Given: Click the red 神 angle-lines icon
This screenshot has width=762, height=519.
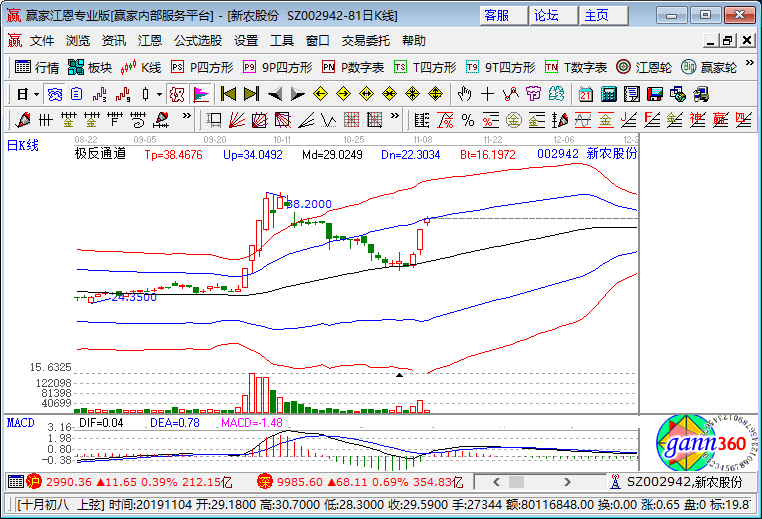Looking at the screenshot, I should click(x=697, y=120).
